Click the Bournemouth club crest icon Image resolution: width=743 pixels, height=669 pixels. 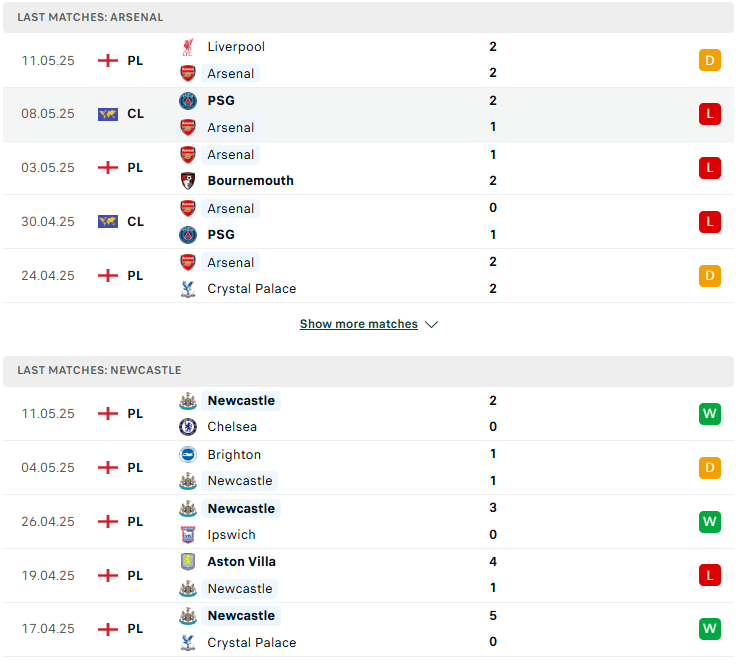point(188,181)
